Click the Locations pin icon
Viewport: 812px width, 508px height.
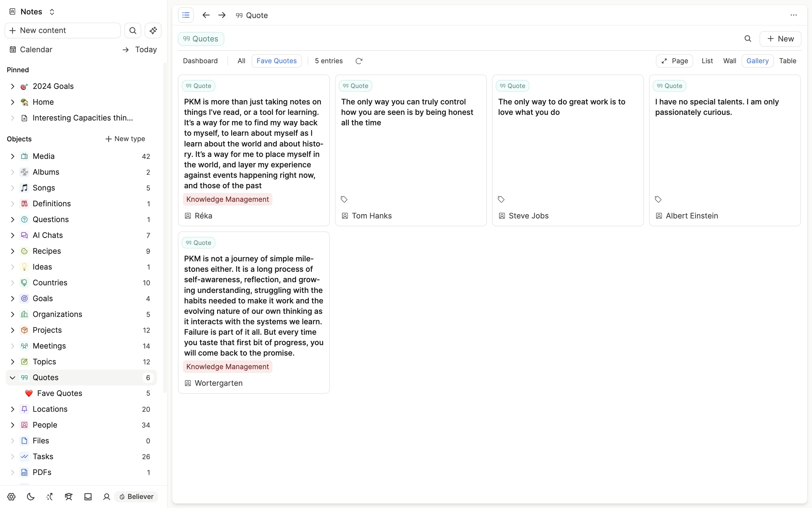pos(25,409)
